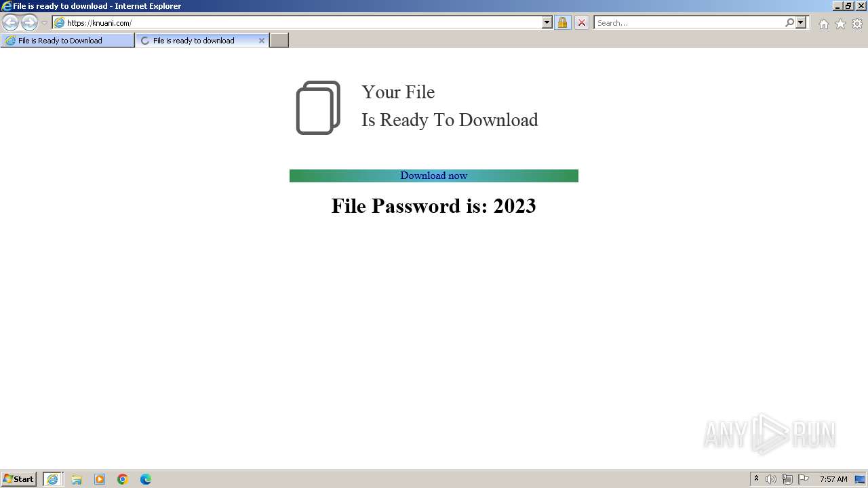This screenshot has height=488, width=868.
Task: Click the 7:57 AM clock
Action: click(x=833, y=479)
